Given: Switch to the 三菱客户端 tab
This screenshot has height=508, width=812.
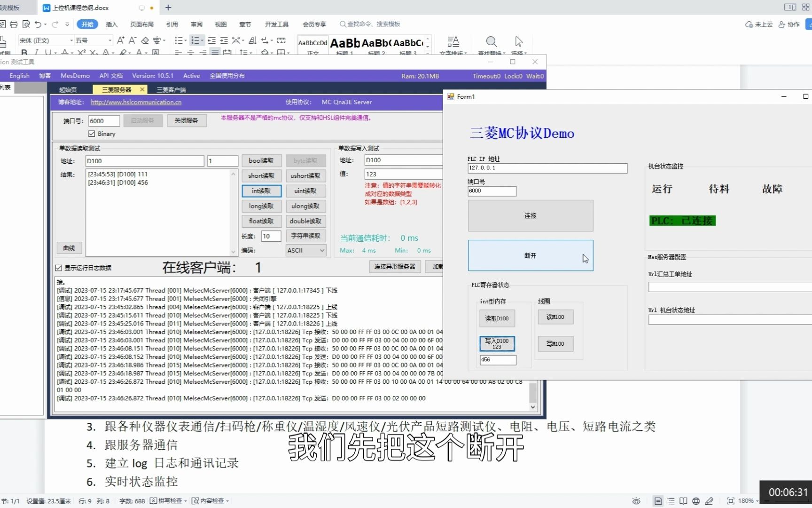Looking at the screenshot, I should (171, 89).
